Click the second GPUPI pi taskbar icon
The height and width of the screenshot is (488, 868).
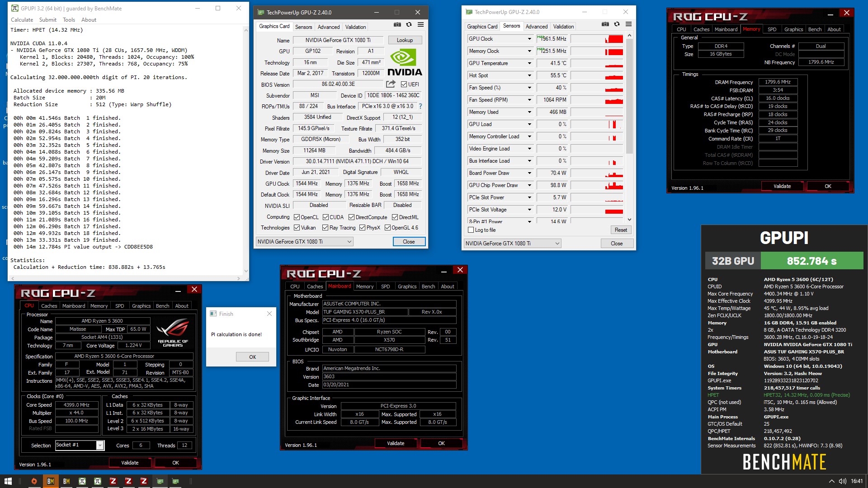pos(97,481)
